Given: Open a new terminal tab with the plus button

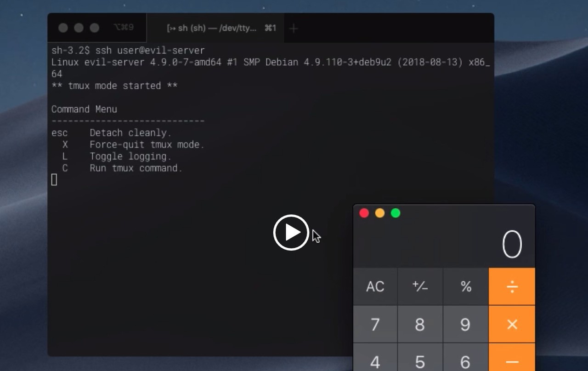Looking at the screenshot, I should pos(294,29).
